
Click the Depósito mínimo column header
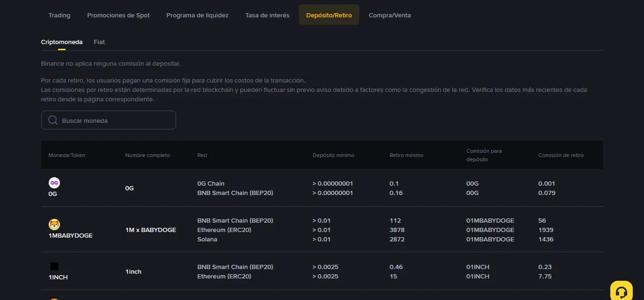click(x=333, y=156)
